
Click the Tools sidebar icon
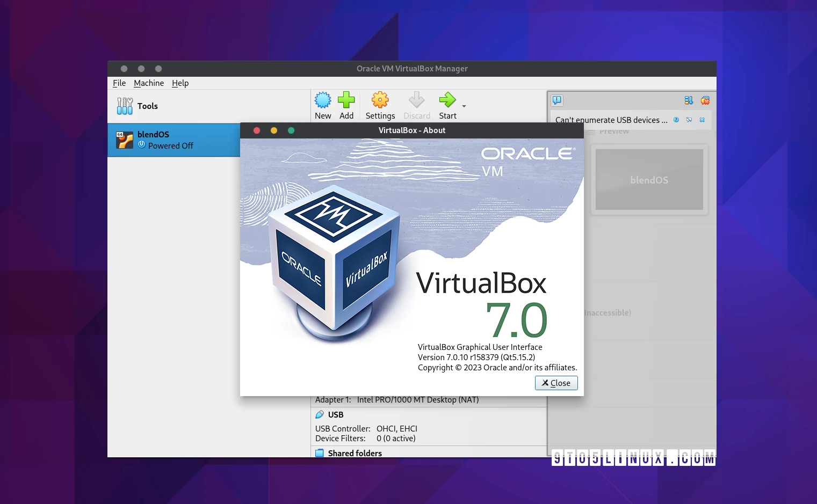[x=124, y=106]
